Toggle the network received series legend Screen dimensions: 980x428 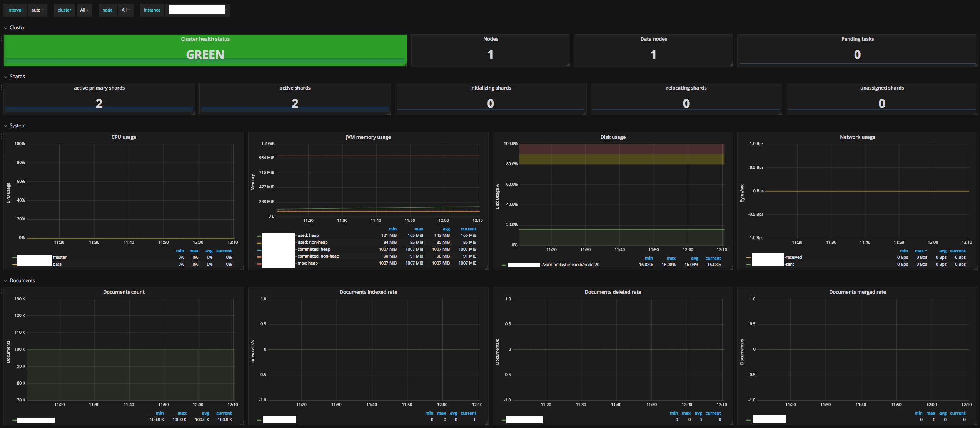[x=793, y=258]
